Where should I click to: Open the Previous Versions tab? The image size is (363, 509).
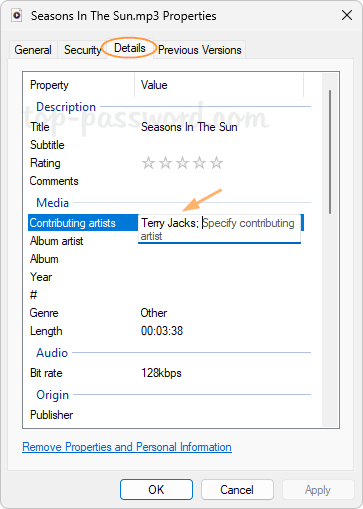pos(200,50)
